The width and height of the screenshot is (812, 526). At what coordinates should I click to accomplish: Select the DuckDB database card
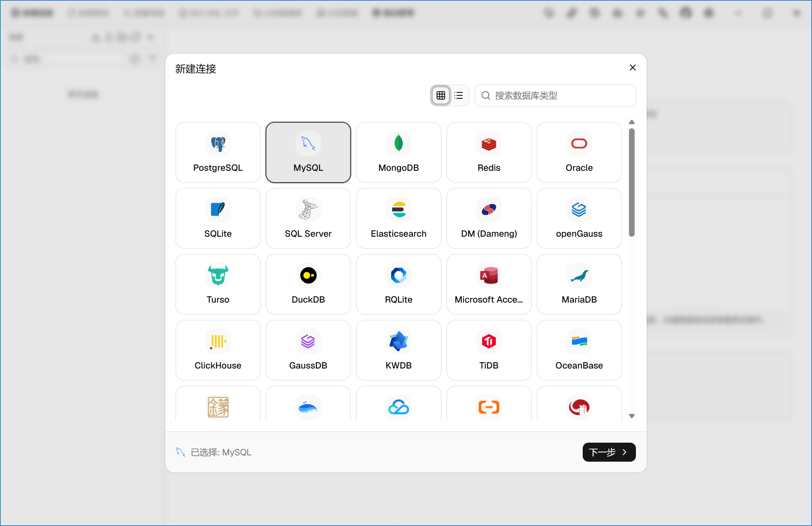tap(308, 284)
